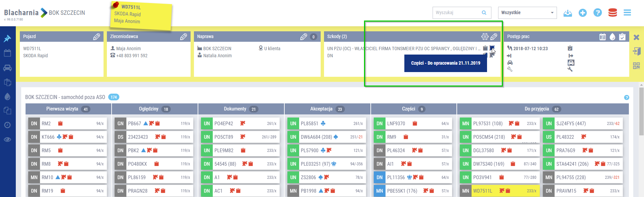The image size is (644, 197).
Task: Click the blue plus add button
Action: (582, 13)
